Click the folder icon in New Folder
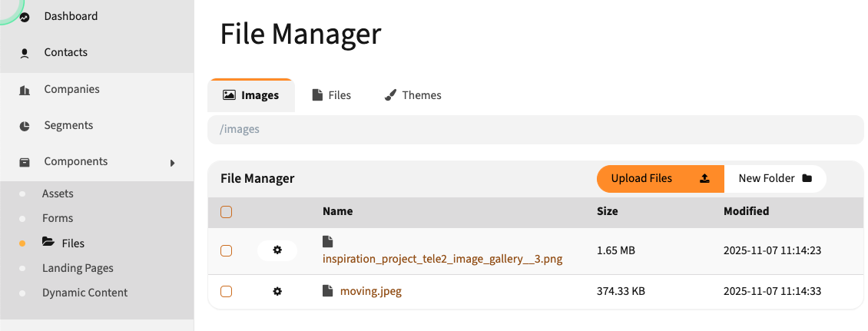868x331 pixels. pyautogui.click(x=807, y=178)
